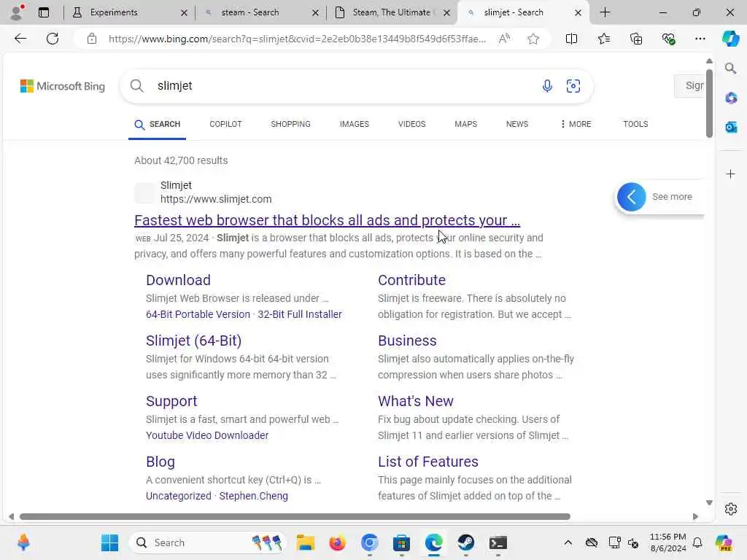The height and width of the screenshot is (560, 747).
Task: Open 32-Bit Full Installer link
Action: point(300,314)
